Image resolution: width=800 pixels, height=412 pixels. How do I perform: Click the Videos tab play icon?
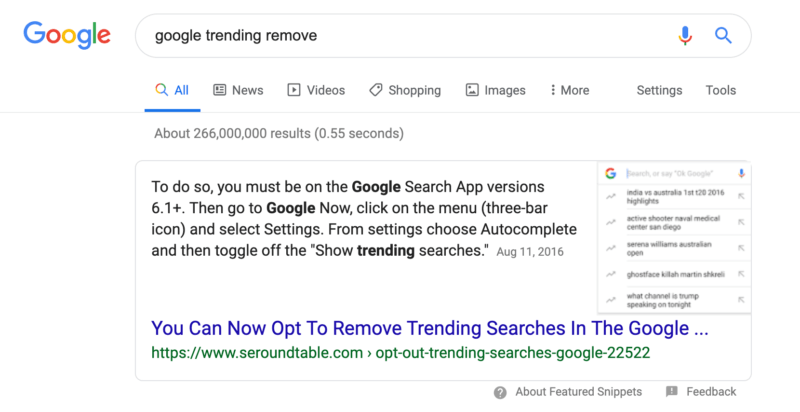pos(294,90)
